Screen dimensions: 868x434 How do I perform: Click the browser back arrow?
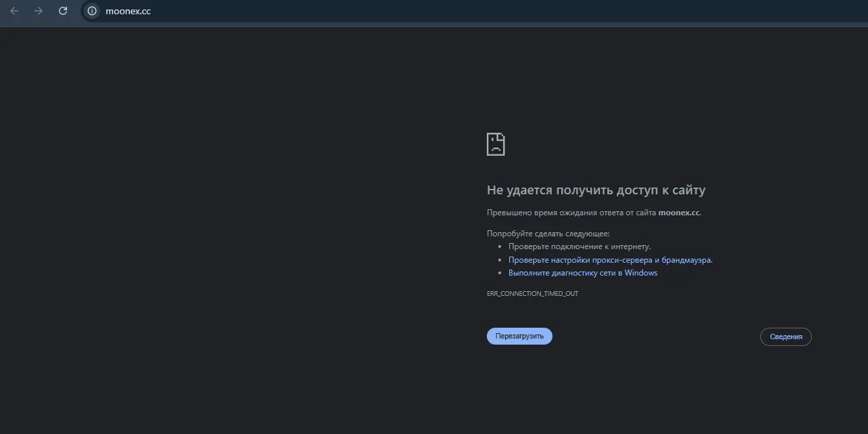click(x=14, y=11)
